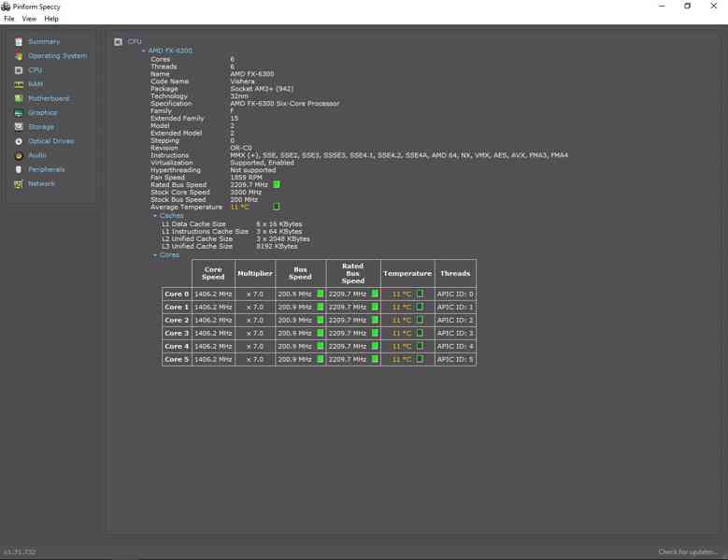Screen dimensions: 728x560
Task: Click Core 5 Temperature tray icon
Action: 420,359
